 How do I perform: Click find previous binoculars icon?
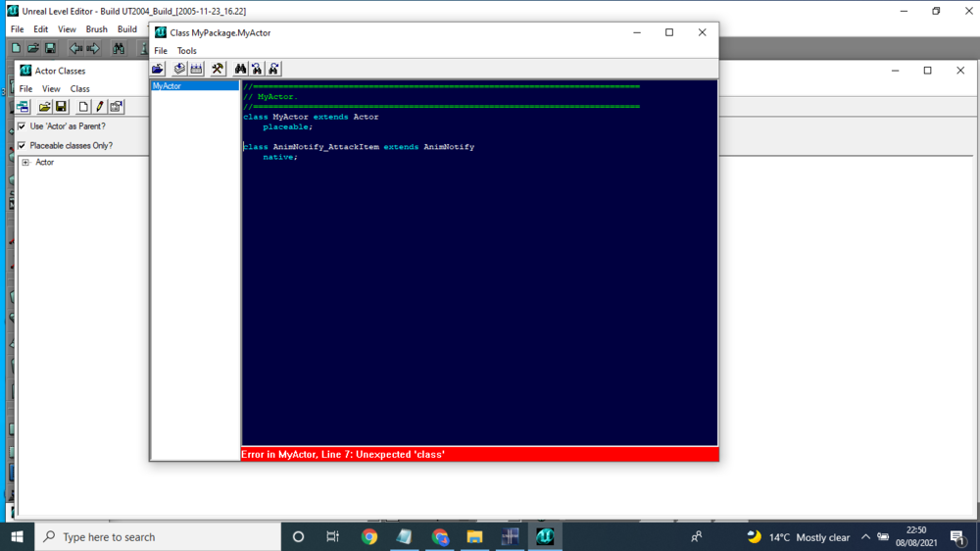click(257, 69)
